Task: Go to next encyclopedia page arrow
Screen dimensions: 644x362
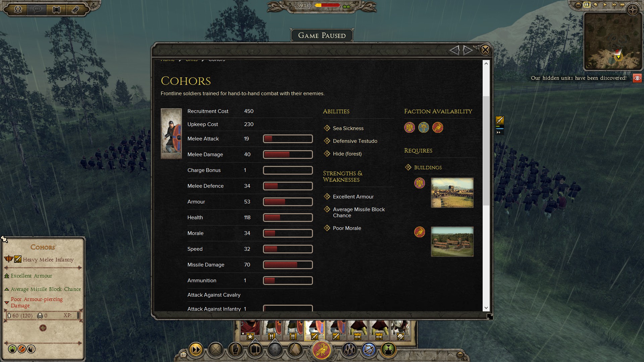Action: coord(468,50)
